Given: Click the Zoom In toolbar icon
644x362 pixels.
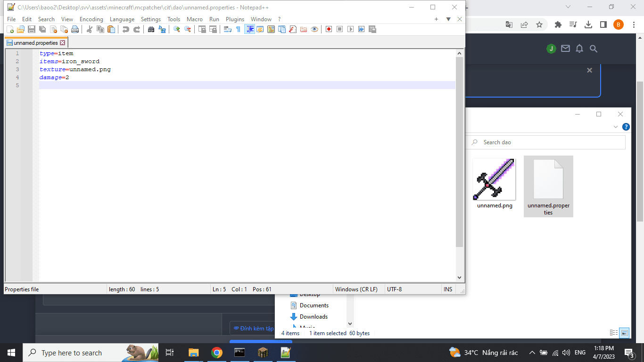Looking at the screenshot, I should click(x=177, y=29).
